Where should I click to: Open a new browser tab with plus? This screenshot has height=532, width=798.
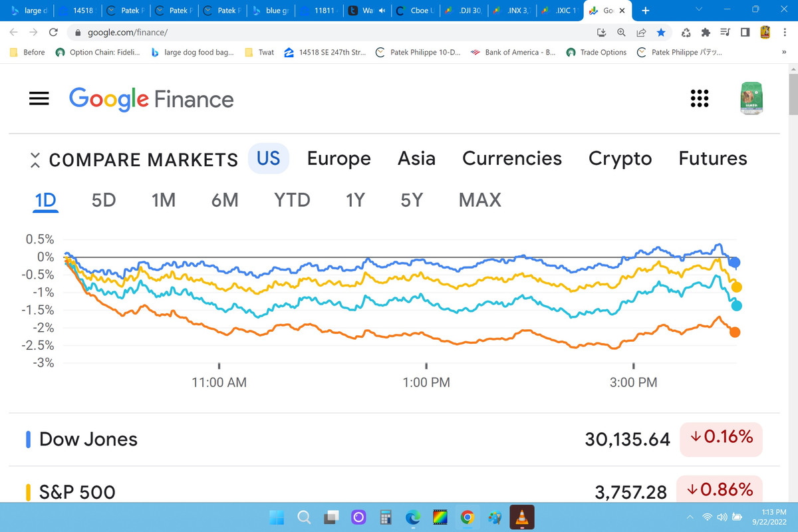point(645,11)
